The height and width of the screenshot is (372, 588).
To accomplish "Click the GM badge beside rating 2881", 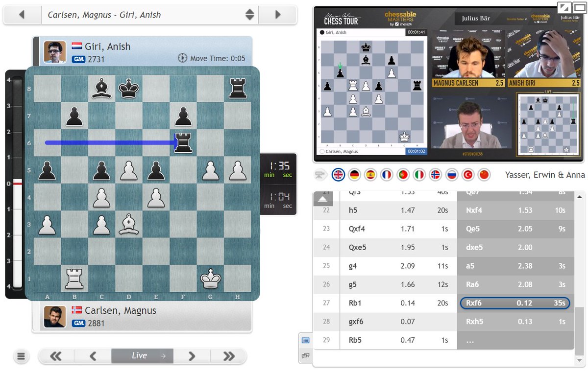I will [x=78, y=323].
